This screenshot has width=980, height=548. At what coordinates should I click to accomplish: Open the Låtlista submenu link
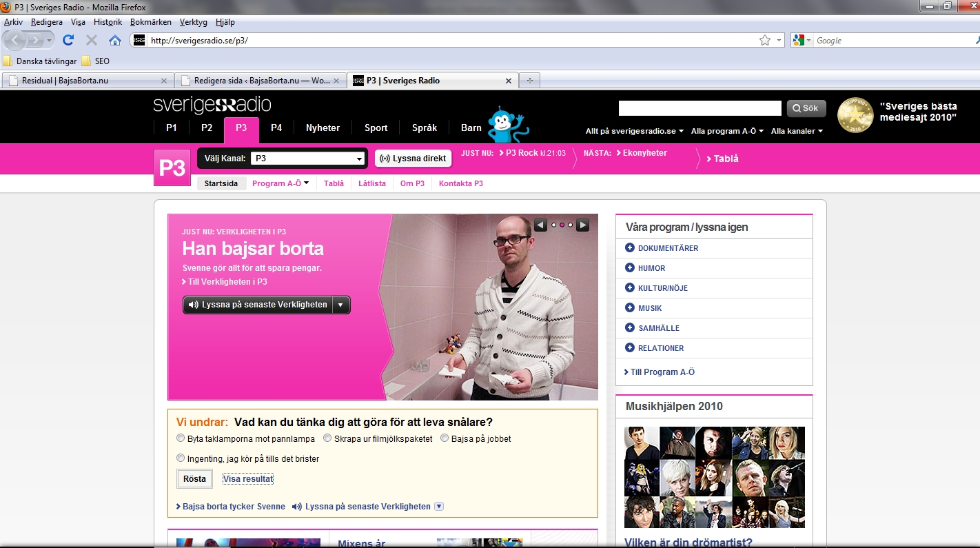pos(372,183)
